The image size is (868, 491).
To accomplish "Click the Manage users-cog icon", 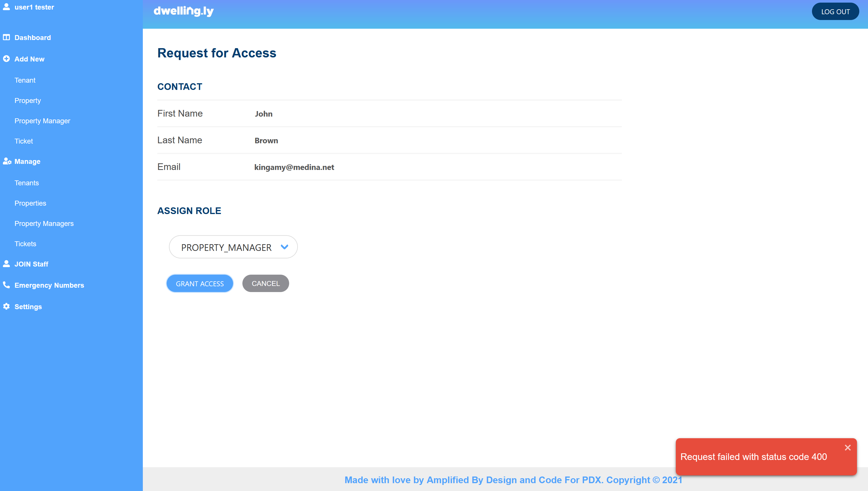I will [x=7, y=161].
